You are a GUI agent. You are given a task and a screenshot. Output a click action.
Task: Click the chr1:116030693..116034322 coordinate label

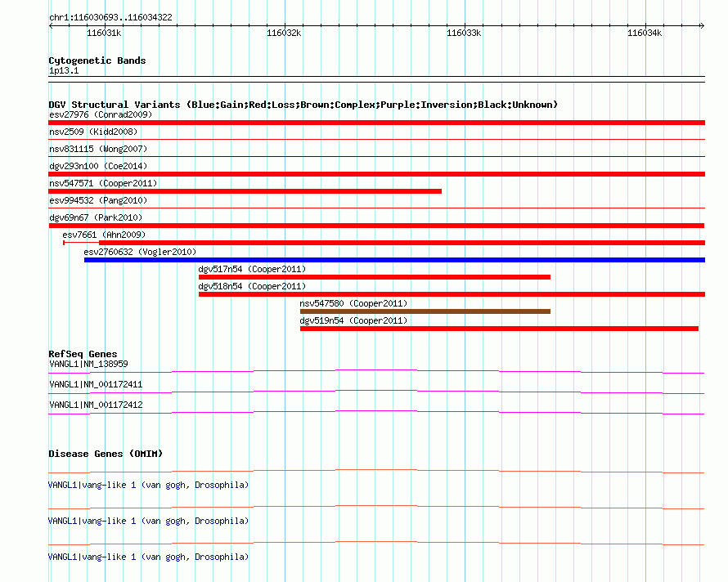[x=110, y=18]
